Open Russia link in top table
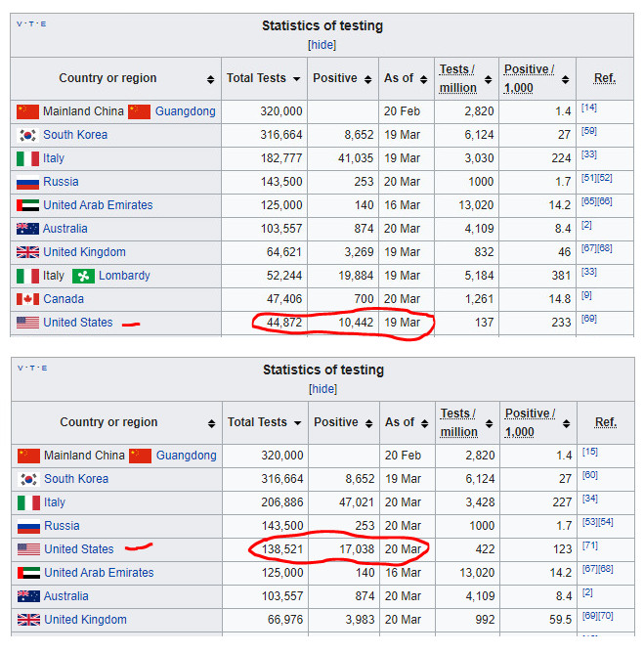Viewport: 644px width, 653px height. coord(61,182)
